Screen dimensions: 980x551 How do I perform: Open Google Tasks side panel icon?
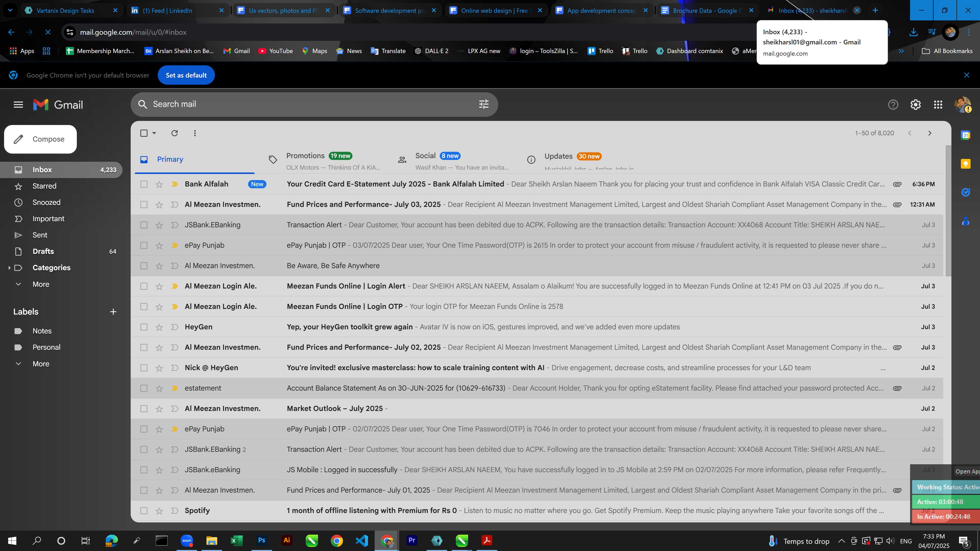(x=965, y=192)
